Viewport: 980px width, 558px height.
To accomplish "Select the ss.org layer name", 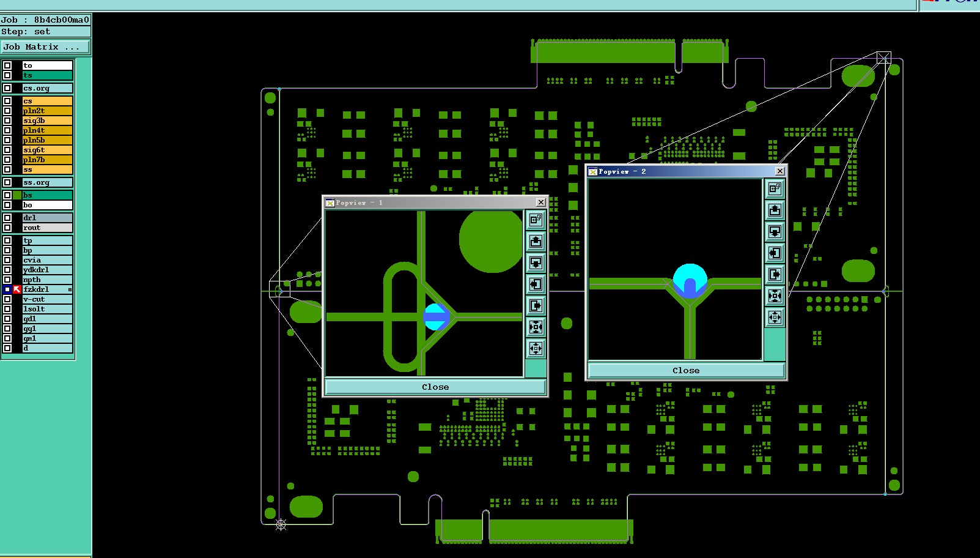I will [47, 182].
